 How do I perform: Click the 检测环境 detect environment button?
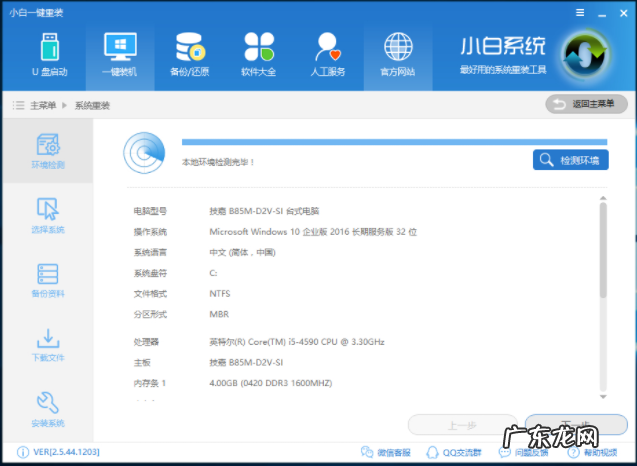click(570, 160)
